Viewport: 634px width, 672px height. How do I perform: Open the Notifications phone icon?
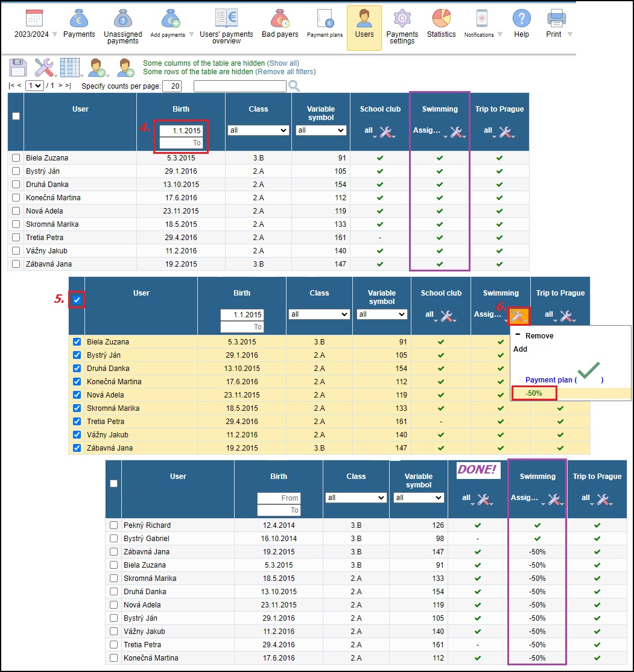pyautogui.click(x=482, y=19)
